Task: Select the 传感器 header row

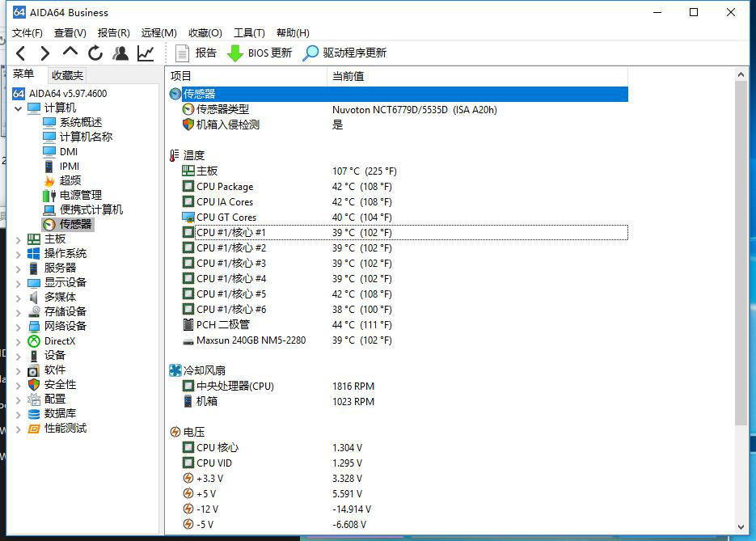Action: click(x=399, y=94)
